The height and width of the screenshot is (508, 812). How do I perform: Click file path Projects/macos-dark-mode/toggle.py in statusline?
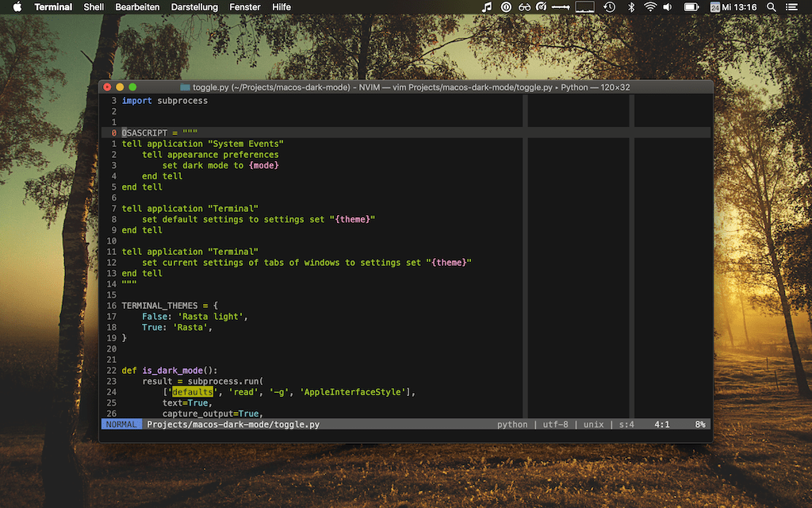233,424
